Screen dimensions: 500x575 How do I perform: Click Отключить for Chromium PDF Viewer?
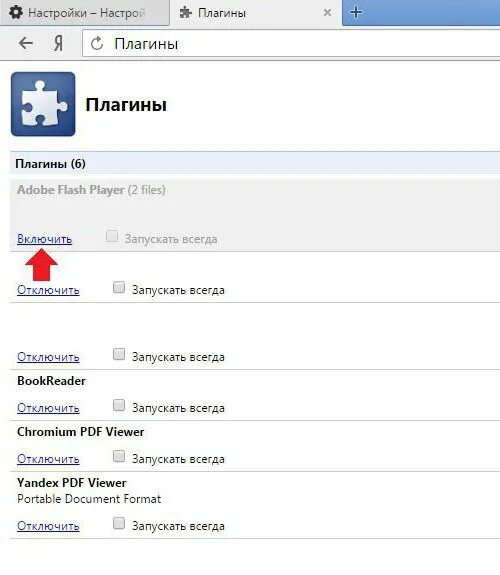(x=48, y=459)
